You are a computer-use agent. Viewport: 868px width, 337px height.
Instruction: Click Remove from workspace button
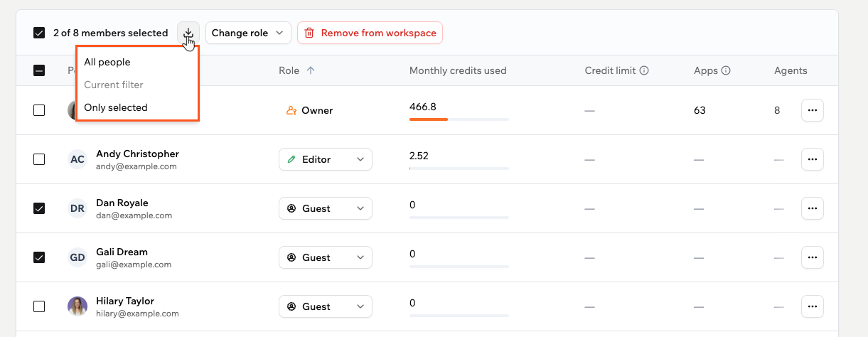point(370,33)
